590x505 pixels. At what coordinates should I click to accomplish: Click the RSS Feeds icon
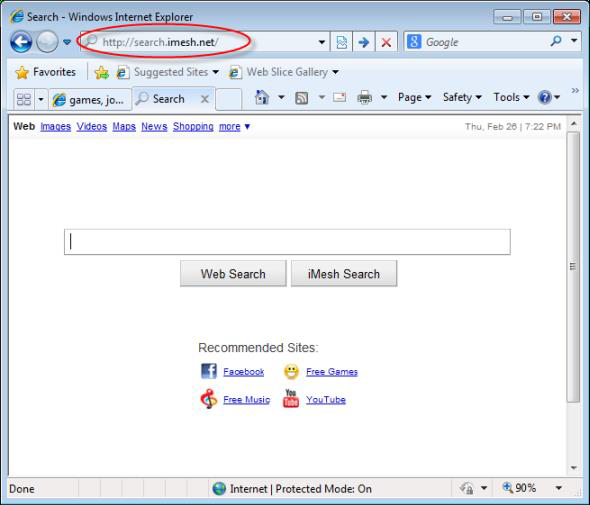(301, 98)
